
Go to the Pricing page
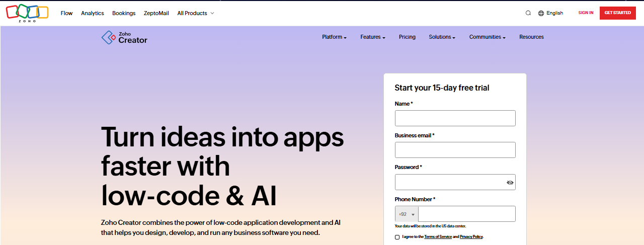coord(407,37)
